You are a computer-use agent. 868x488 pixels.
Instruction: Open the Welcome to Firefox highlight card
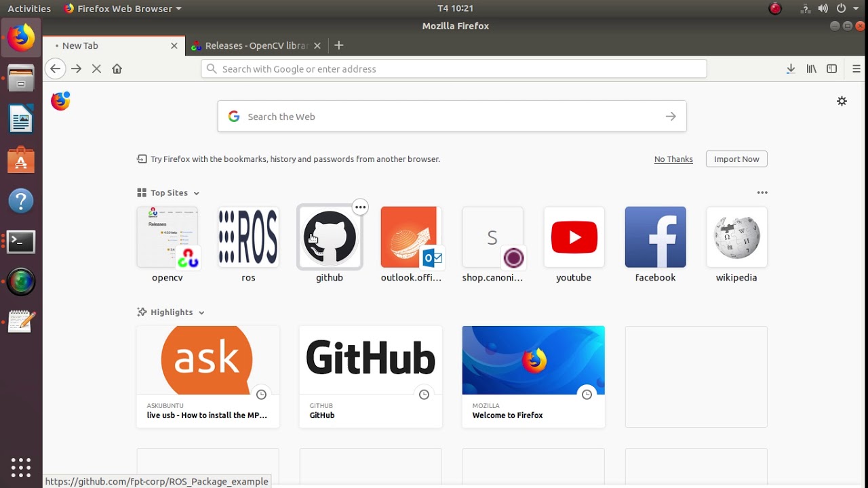pos(533,377)
